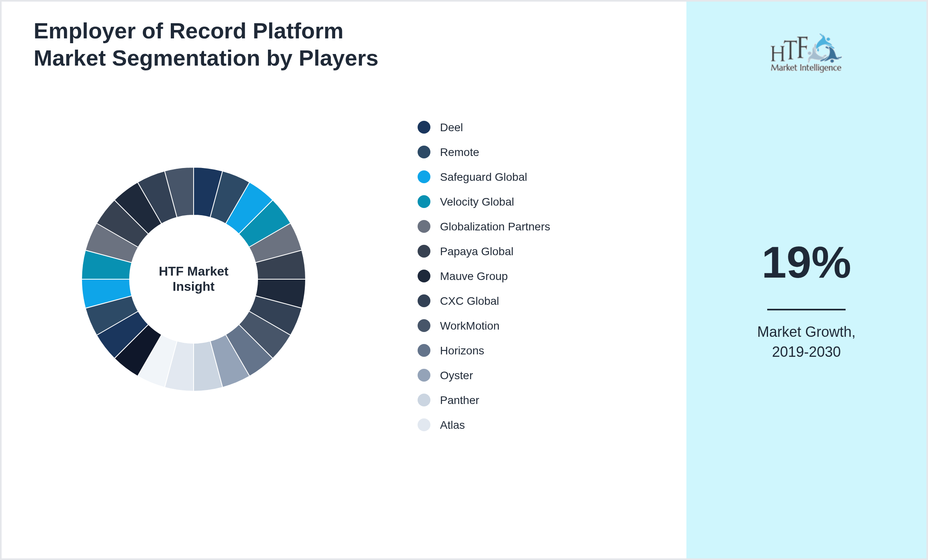Select the Mauve Group legend label
This screenshot has height=560, width=928.
(474, 276)
